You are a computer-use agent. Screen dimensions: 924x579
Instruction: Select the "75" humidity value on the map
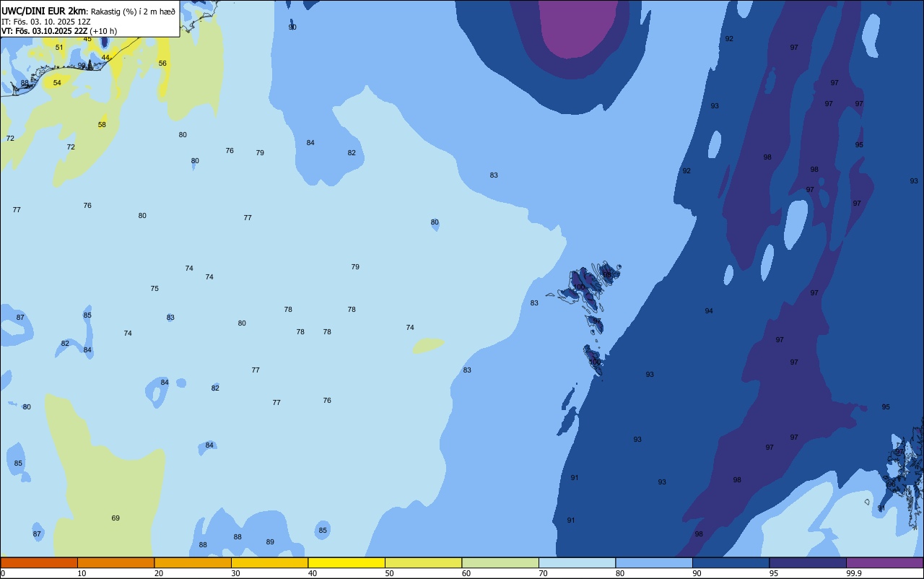click(154, 289)
